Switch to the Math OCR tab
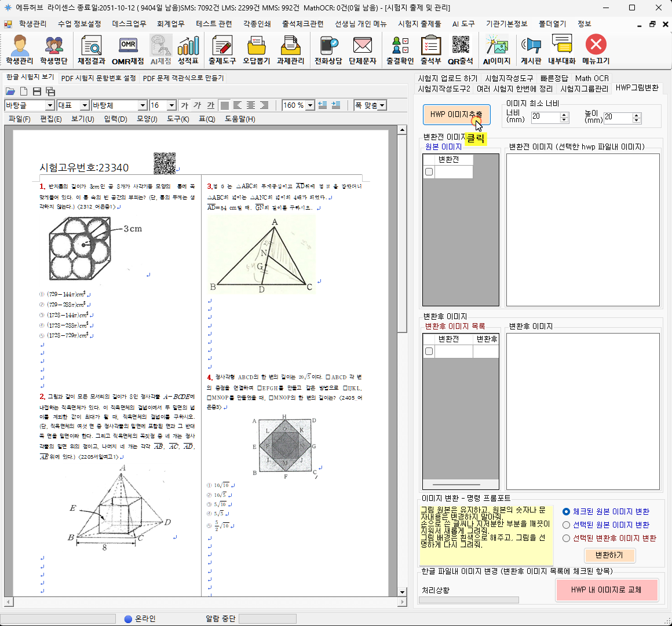Viewport: 672px width, 626px height. (x=591, y=78)
